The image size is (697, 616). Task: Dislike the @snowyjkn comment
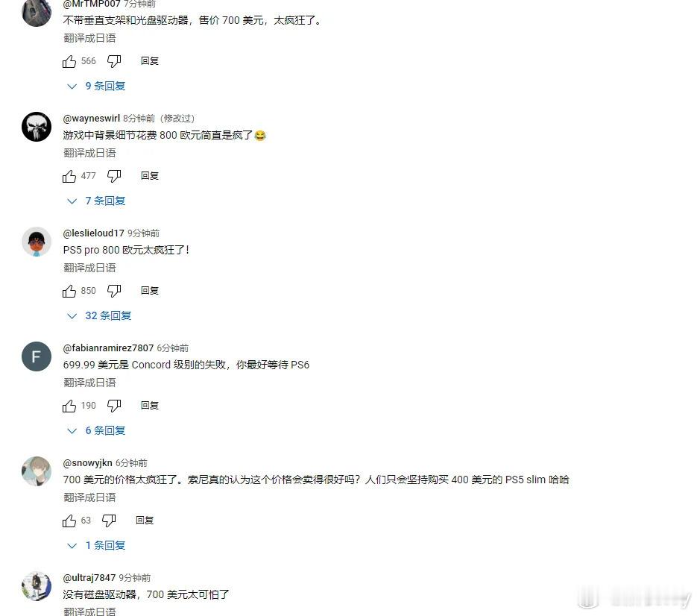[109, 521]
